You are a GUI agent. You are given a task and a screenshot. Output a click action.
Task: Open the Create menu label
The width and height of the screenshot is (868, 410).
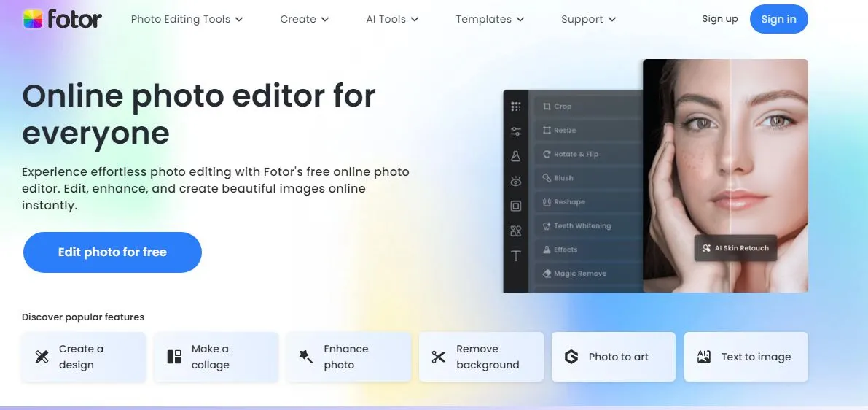coord(298,20)
